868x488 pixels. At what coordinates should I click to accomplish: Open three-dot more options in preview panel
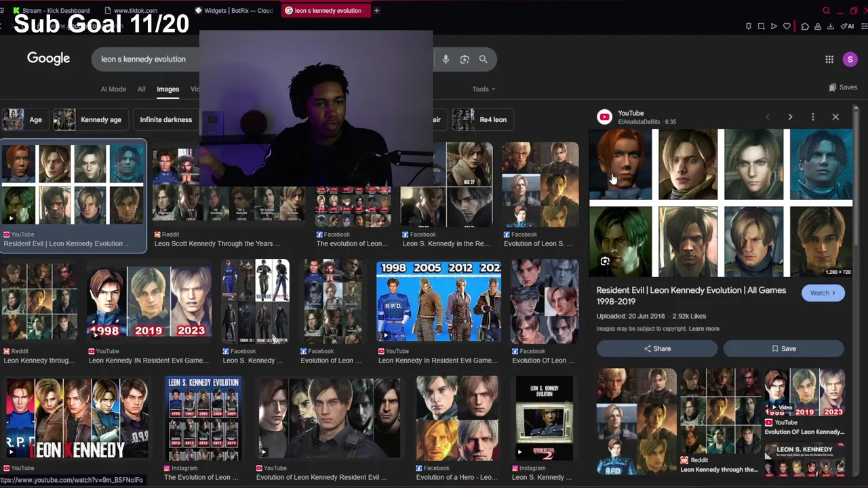point(812,117)
